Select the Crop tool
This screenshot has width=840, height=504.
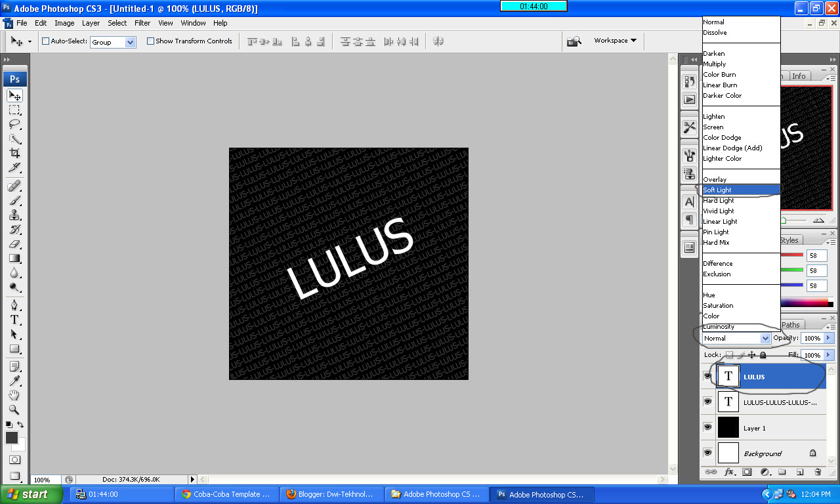coord(14,153)
